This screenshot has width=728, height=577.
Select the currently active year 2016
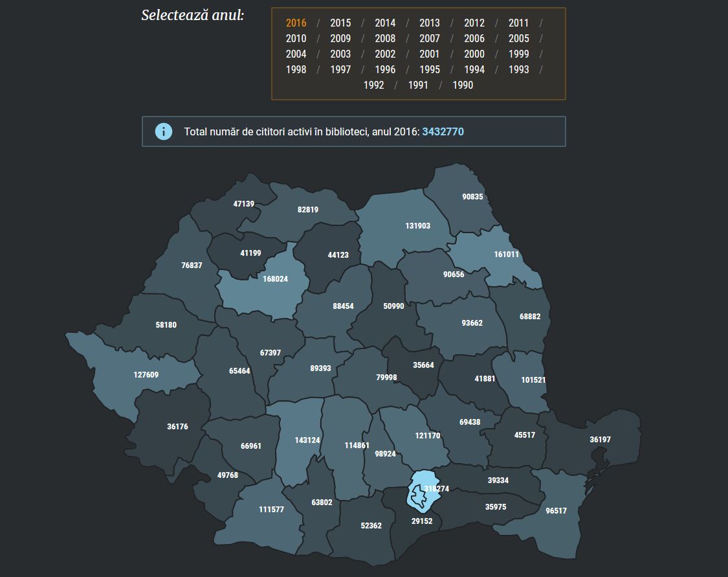pyautogui.click(x=296, y=23)
